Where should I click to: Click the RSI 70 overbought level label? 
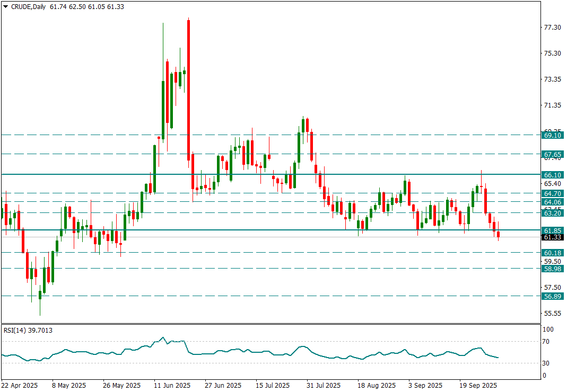point(547,342)
